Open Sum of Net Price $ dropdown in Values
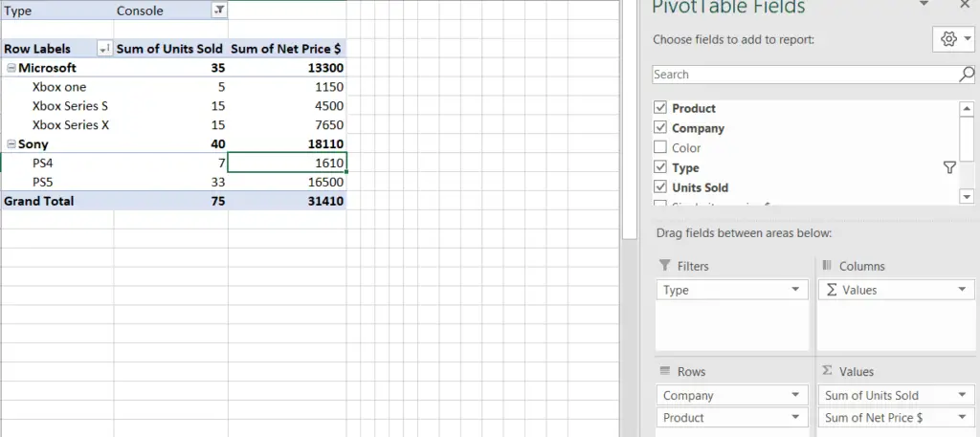Viewport: 980px width, 437px height. click(962, 418)
